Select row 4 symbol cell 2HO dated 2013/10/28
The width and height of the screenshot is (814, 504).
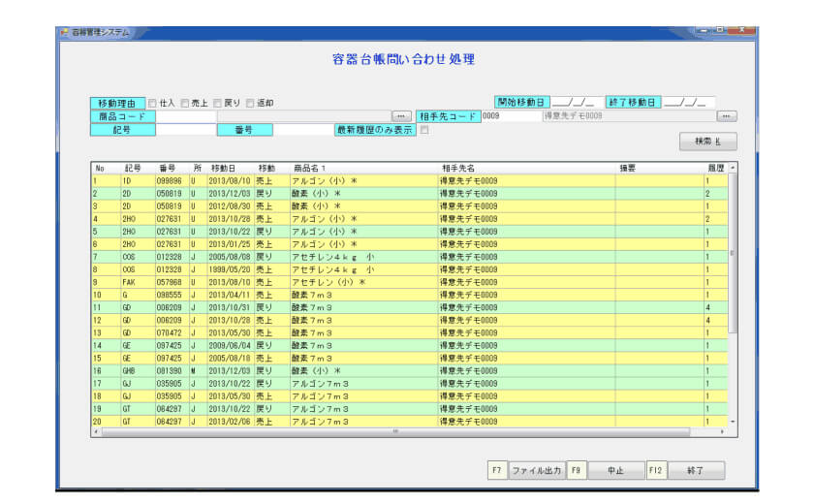click(x=138, y=219)
